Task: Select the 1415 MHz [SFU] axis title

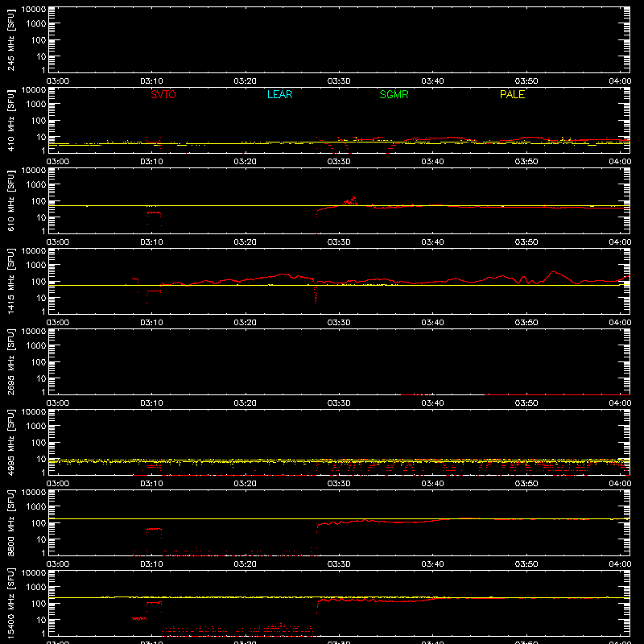Action: tap(10, 282)
